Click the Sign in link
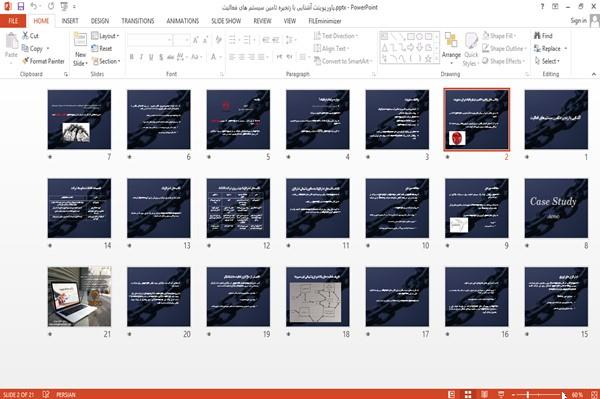The image size is (600, 399). (578, 21)
